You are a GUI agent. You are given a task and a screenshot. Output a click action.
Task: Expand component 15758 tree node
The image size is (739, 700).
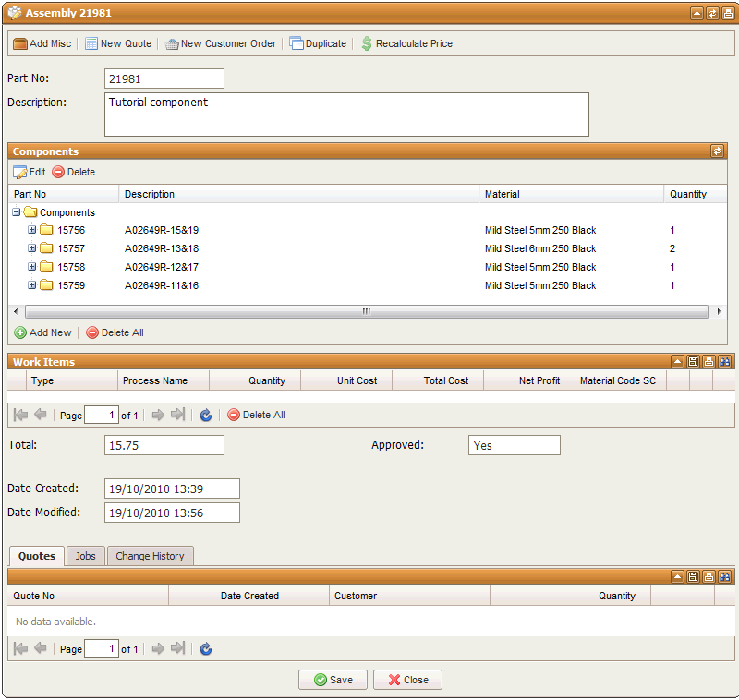tap(32, 267)
